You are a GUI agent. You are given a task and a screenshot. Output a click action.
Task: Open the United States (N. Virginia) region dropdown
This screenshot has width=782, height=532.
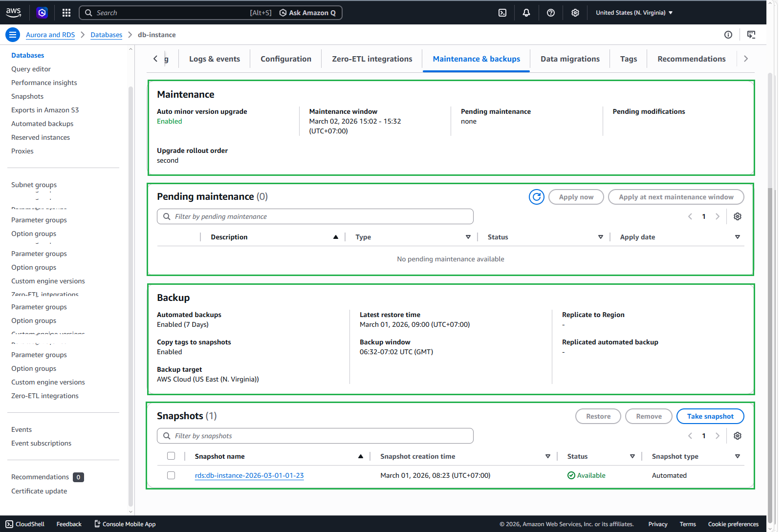pyautogui.click(x=634, y=13)
